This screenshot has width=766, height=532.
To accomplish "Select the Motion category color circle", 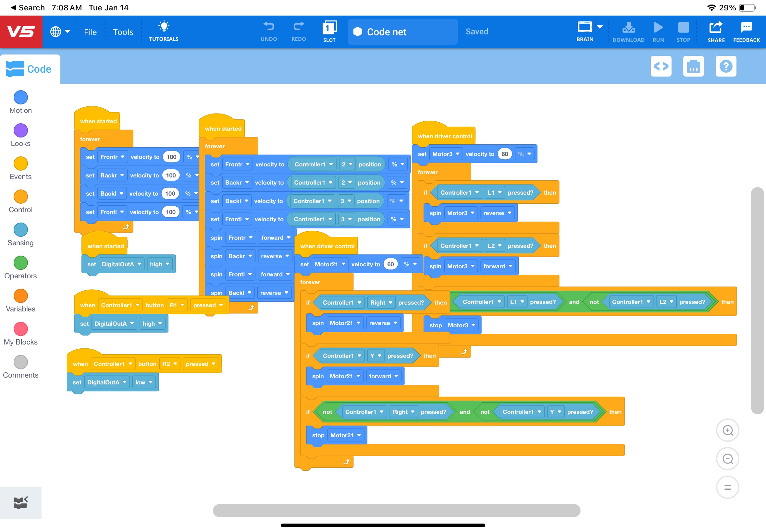I will point(21,97).
